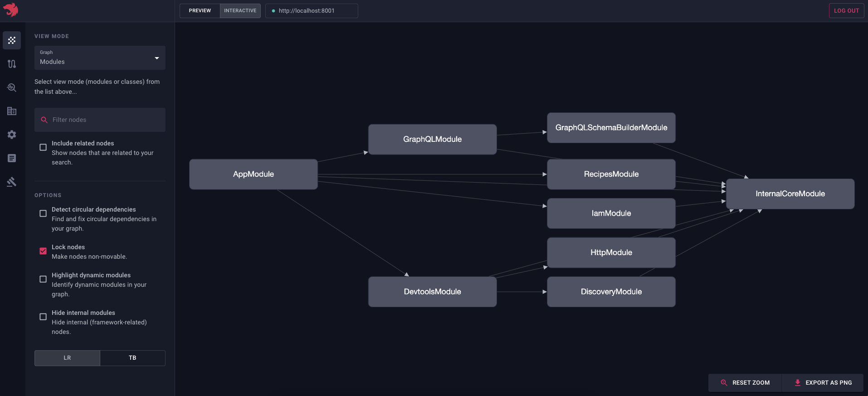868x396 pixels.
Task: Expand the Graph view mode dropdown
Action: (100, 58)
